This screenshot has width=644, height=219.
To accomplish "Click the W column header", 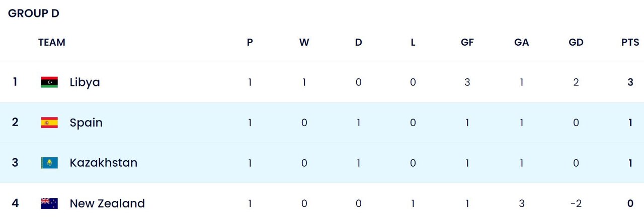I will coord(304,43).
